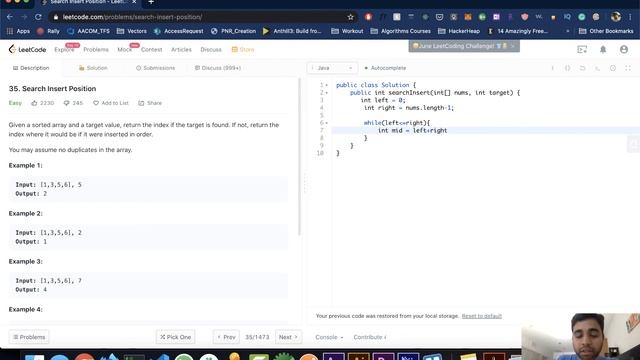This screenshot has width=640, height=360.
Task: Open the Chrome profile avatar
Action: 616,17
